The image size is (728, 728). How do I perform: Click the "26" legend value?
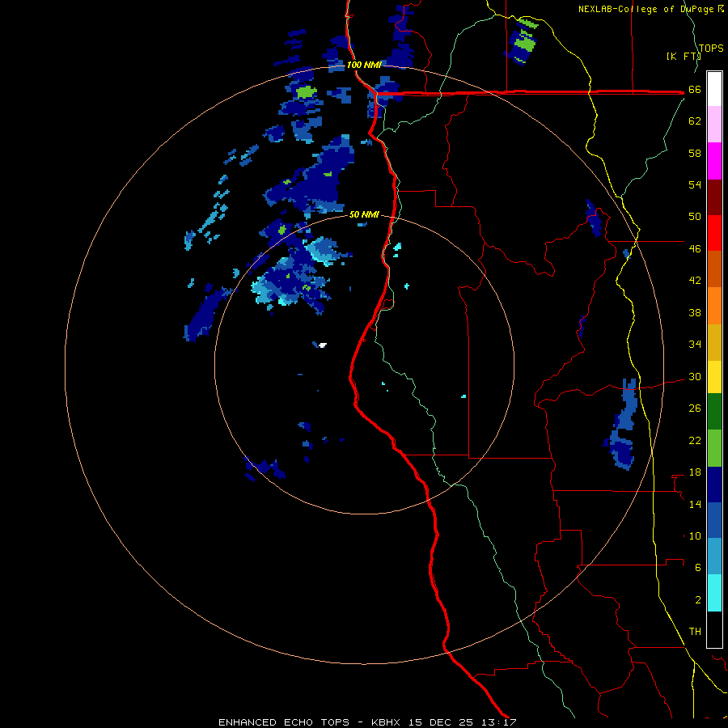click(695, 408)
